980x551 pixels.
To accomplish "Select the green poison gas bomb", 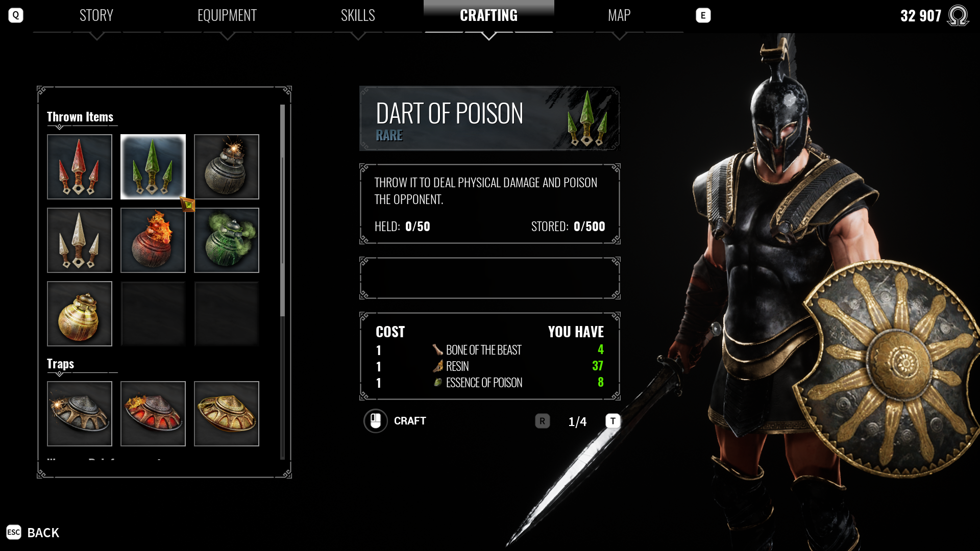I will (227, 240).
